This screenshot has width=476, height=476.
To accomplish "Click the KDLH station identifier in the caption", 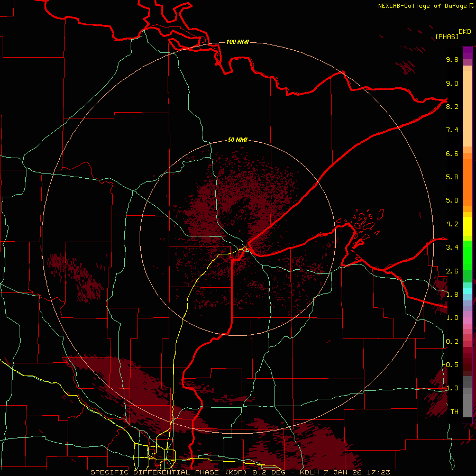I will 309,472.
